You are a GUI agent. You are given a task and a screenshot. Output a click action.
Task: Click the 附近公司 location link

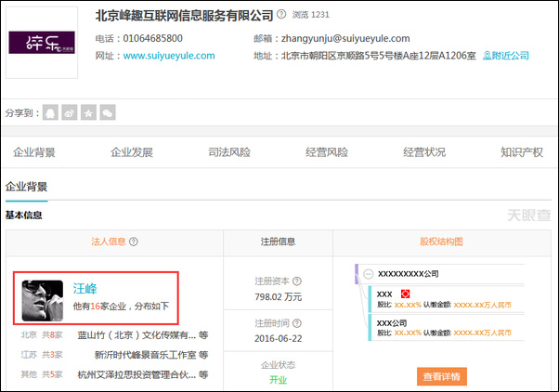[506, 56]
